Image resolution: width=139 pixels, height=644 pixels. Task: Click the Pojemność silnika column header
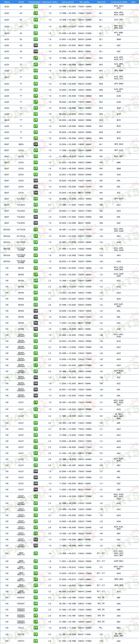coord(50,2)
